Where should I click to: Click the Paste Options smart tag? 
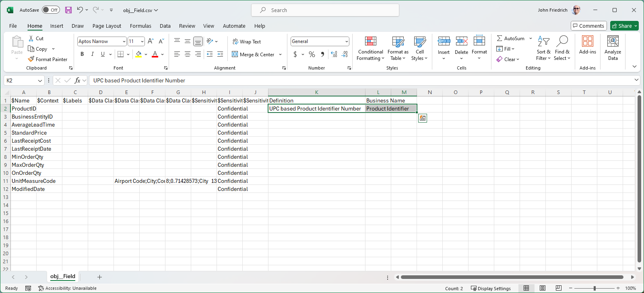[x=422, y=118]
